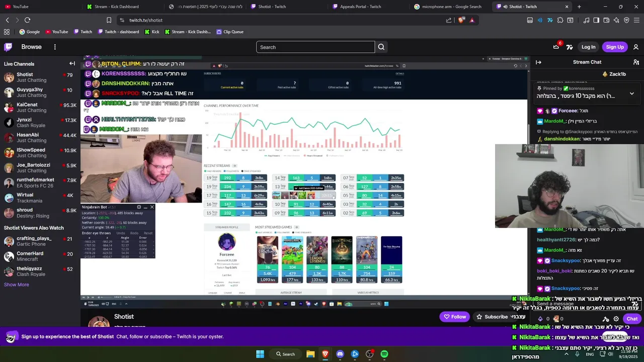Go to Twitch home via the logo
The image size is (644, 362).
(8, 47)
